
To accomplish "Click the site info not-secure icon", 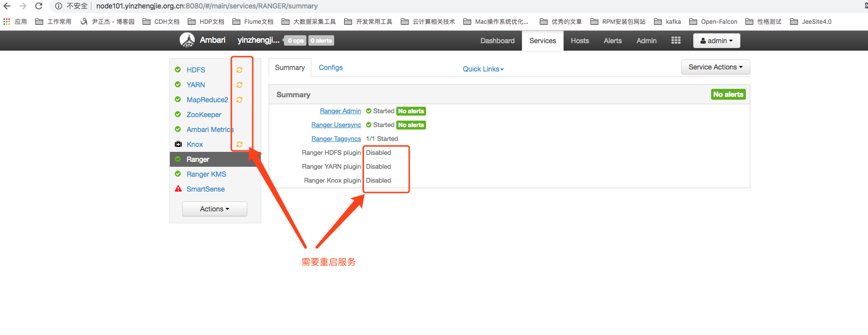I will (x=59, y=6).
